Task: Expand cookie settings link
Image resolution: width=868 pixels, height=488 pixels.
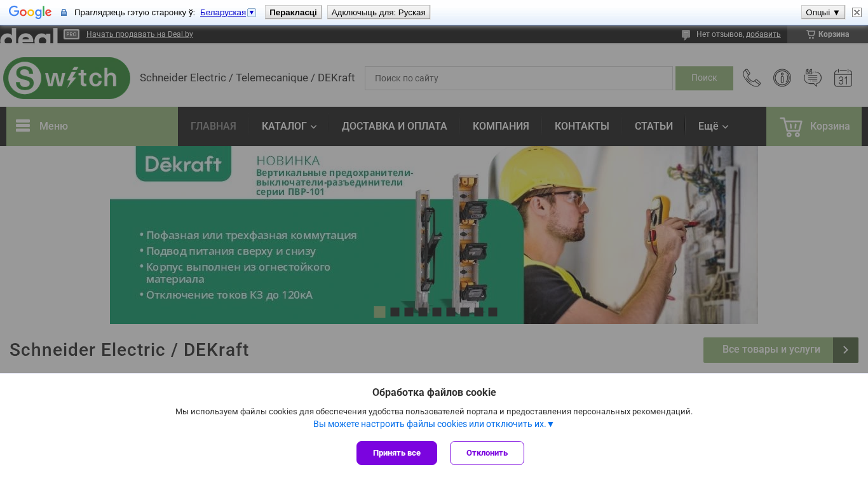Action: [434, 424]
